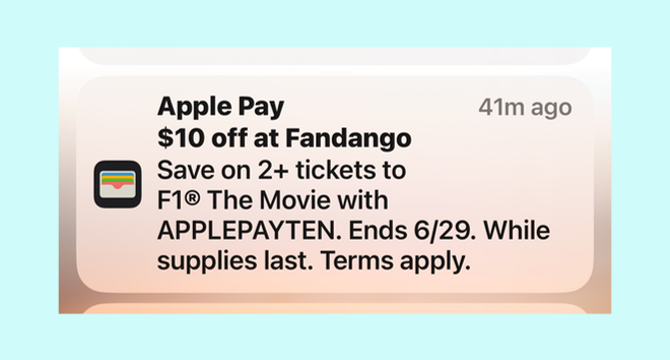The image size is (670, 360).
Task: Tap the registered trademark symbol after F1
Action: click(x=193, y=197)
